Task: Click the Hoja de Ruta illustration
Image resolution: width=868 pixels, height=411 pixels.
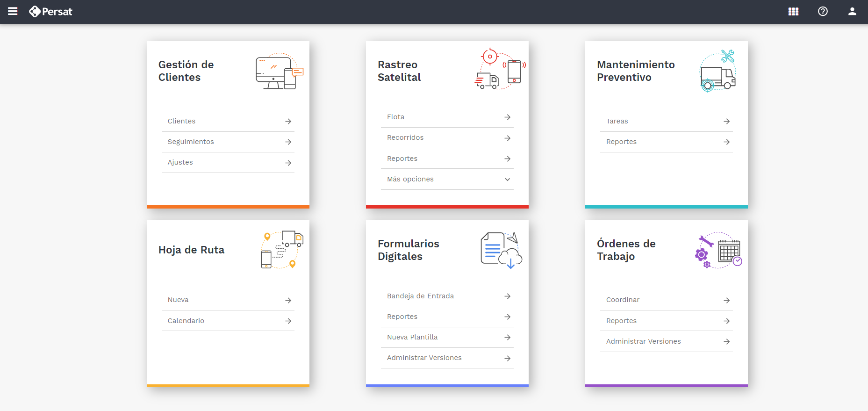Action: pos(282,250)
